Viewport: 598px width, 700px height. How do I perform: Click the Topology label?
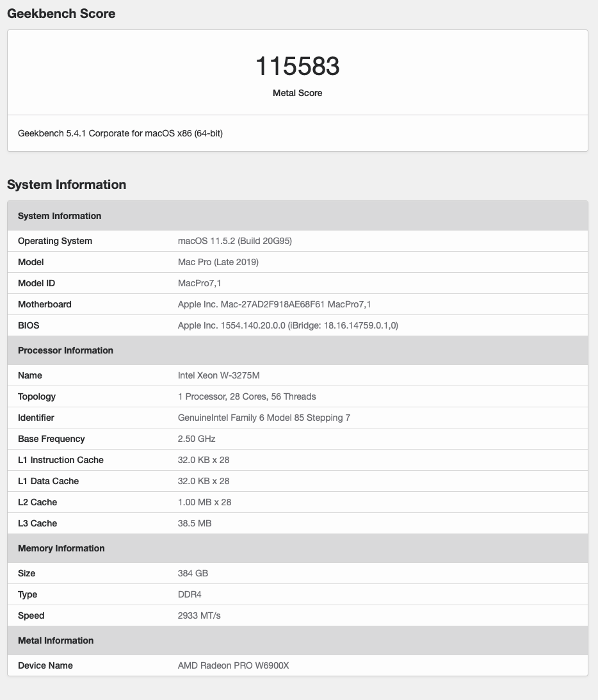point(36,396)
